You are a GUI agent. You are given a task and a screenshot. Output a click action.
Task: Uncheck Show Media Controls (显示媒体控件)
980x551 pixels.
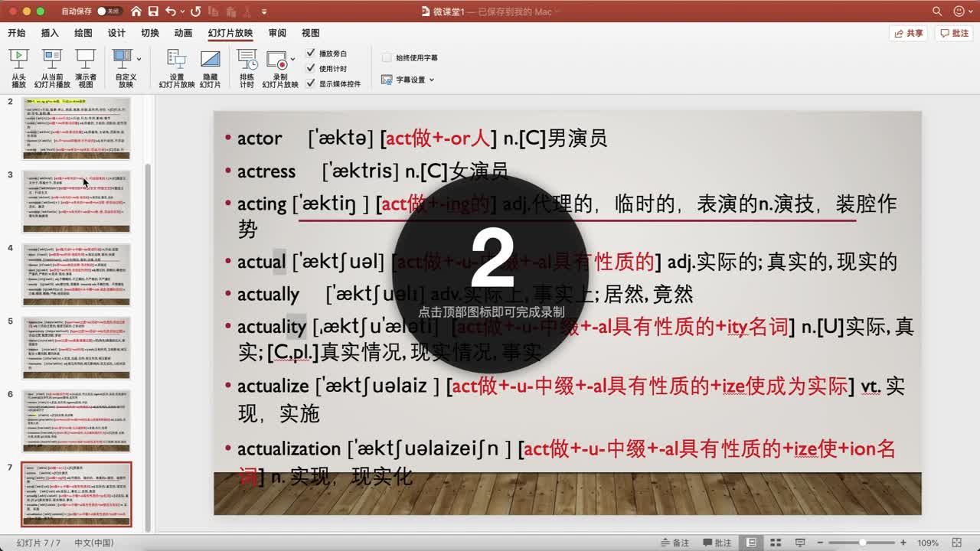tap(310, 83)
